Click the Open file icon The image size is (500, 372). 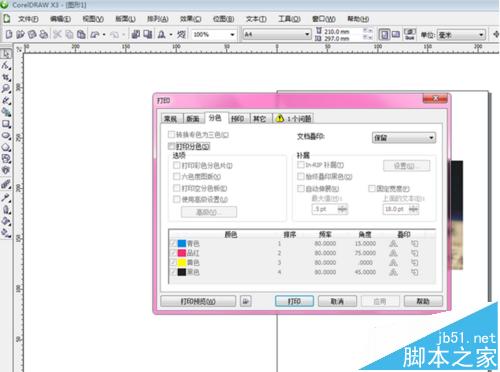(20, 34)
